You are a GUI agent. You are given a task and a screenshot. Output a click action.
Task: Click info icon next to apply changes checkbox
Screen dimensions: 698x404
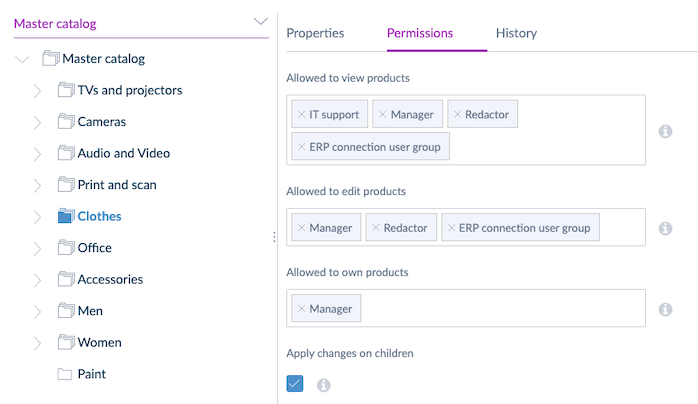[x=323, y=384]
